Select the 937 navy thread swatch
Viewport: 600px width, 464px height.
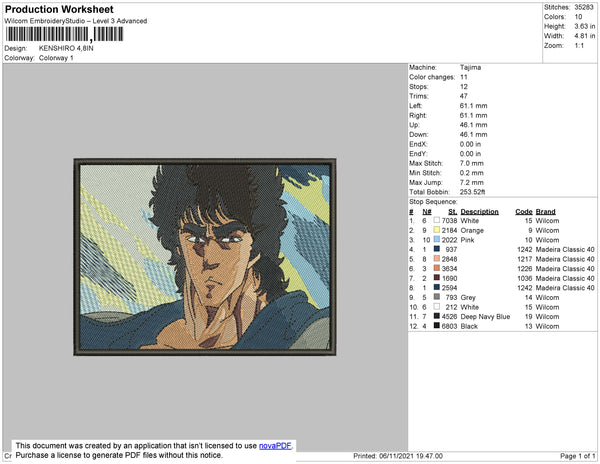[x=437, y=249]
